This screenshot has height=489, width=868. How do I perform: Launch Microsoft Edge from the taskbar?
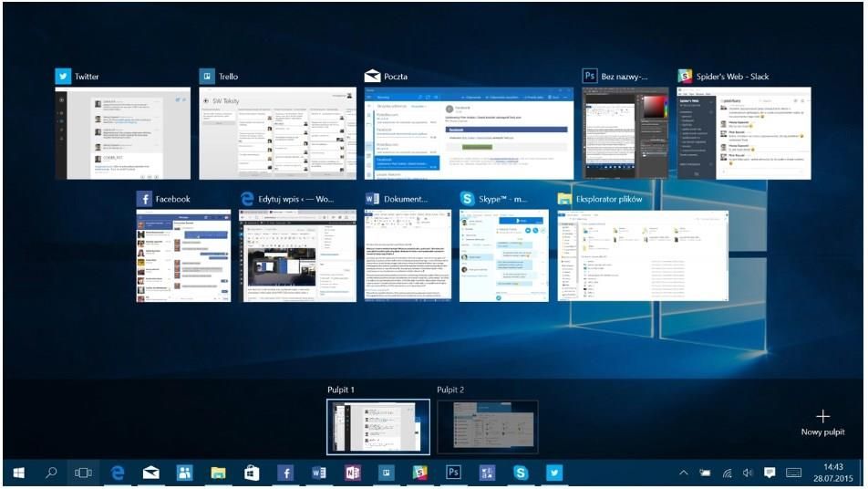[x=118, y=473]
